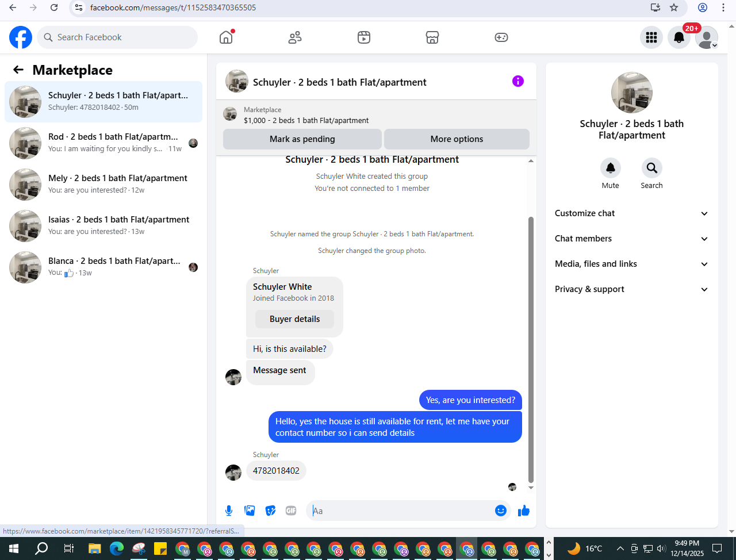This screenshot has height=560, width=736.
Task: Mute this chat with the bell icon
Action: click(611, 168)
